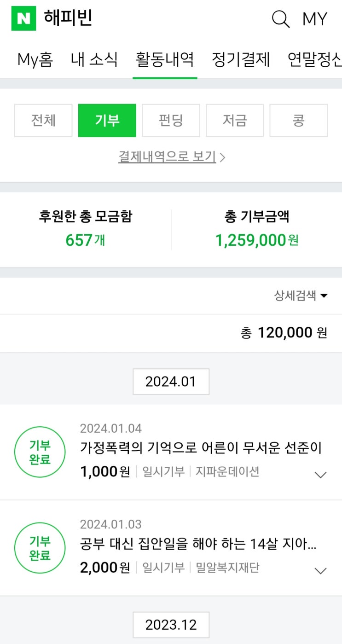Screen dimensions: 342x644
Task: Expand the 1,000원 지파운데이션 donation details
Action: tap(320, 475)
